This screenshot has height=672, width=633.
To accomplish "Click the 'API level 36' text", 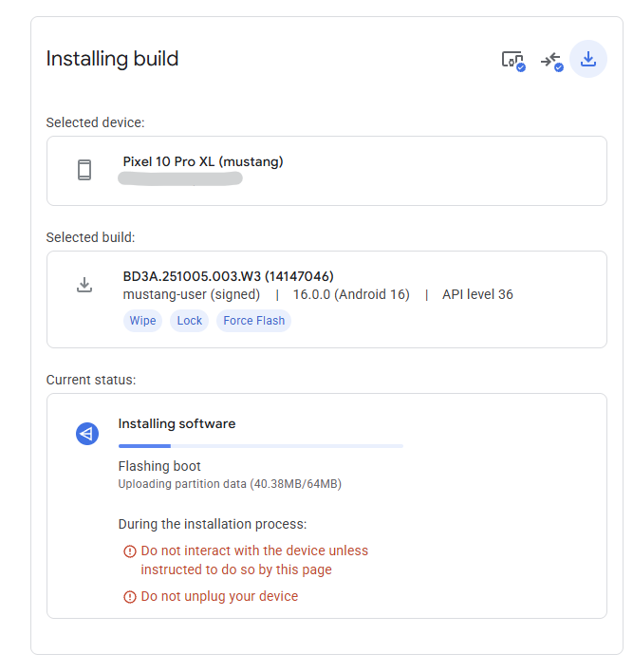I will [x=477, y=294].
